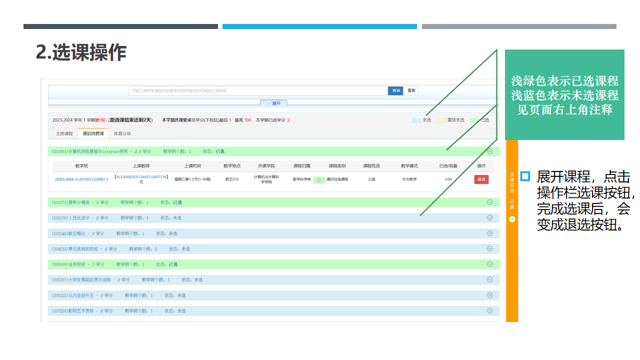
Task: Click the green 已选 legend swatch
Action: [x=474, y=120]
